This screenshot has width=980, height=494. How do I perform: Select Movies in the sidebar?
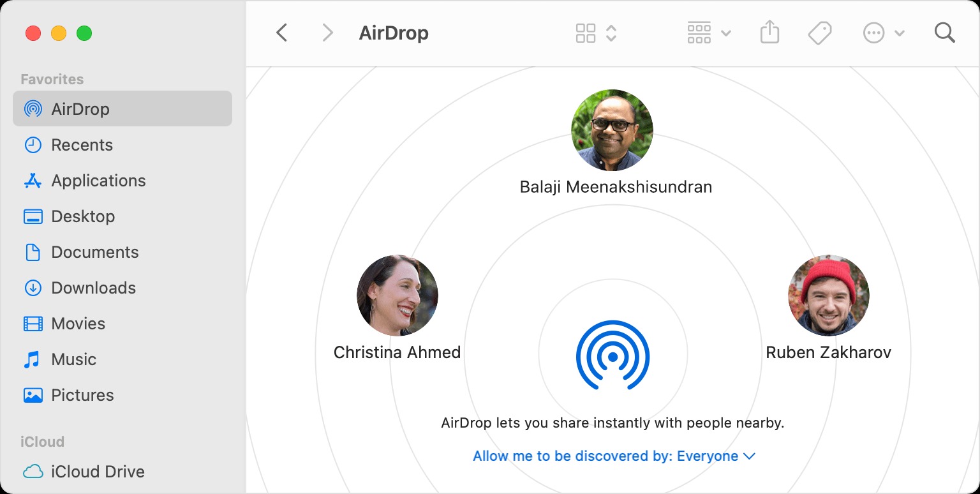click(x=122, y=324)
